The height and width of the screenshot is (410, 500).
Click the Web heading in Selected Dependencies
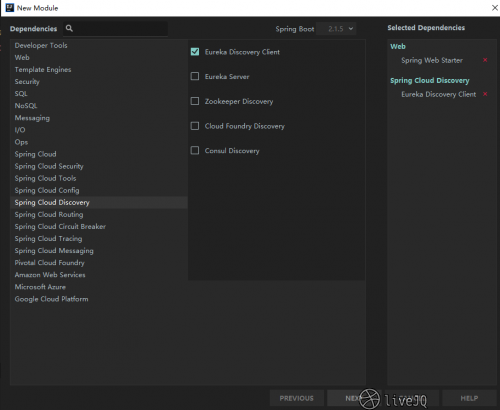coord(398,46)
